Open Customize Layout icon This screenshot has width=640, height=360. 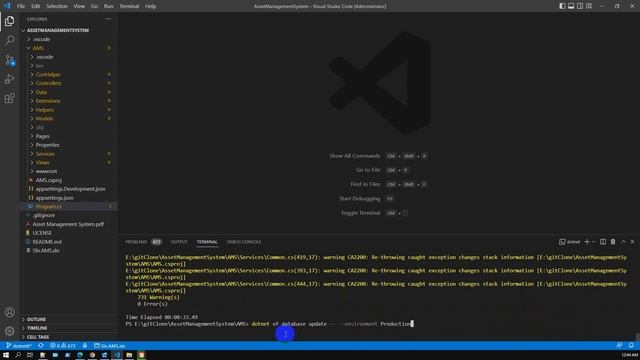[x=589, y=6]
